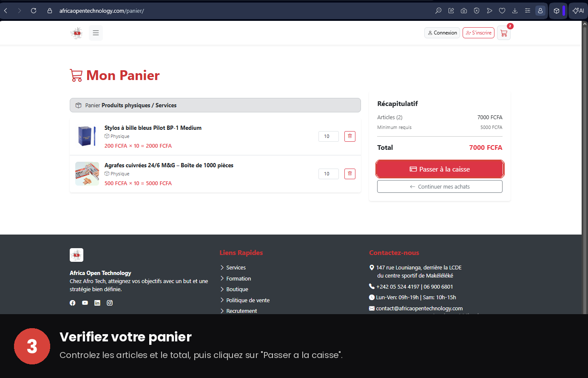
Task: Click the send arrow toolbar icon
Action: pyautogui.click(x=489, y=11)
